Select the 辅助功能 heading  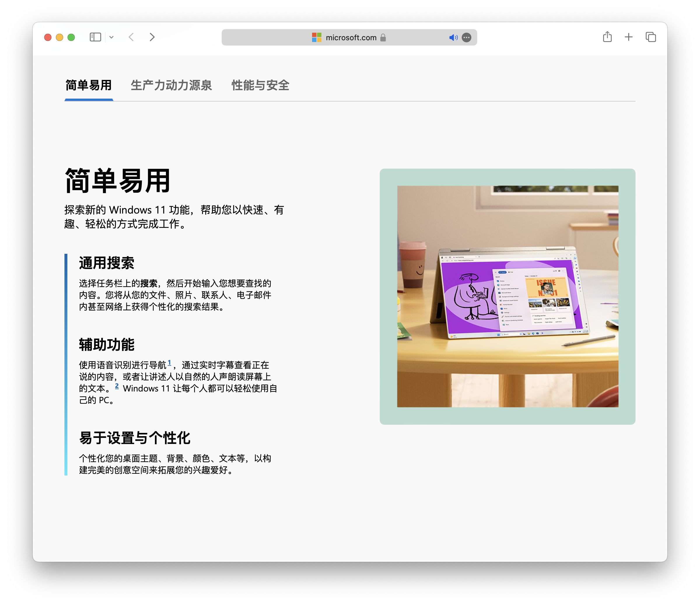pyautogui.click(x=107, y=345)
